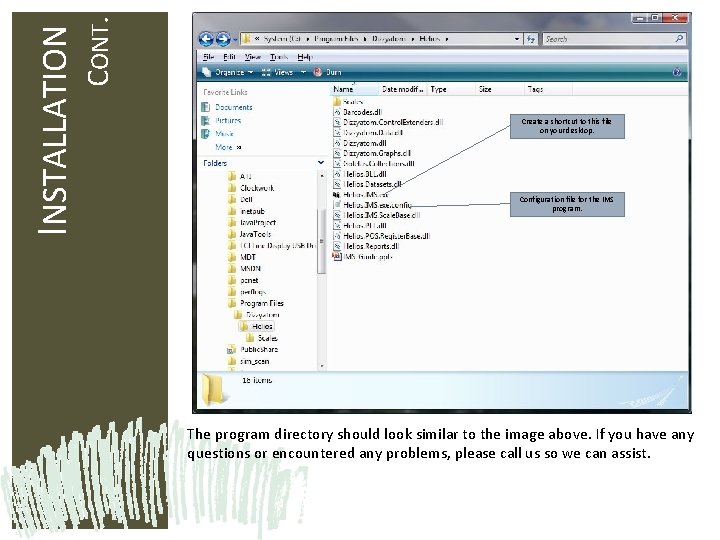Click the Helios.Datasets.dll file icon
The width and height of the screenshot is (720, 540).
pos(337,184)
